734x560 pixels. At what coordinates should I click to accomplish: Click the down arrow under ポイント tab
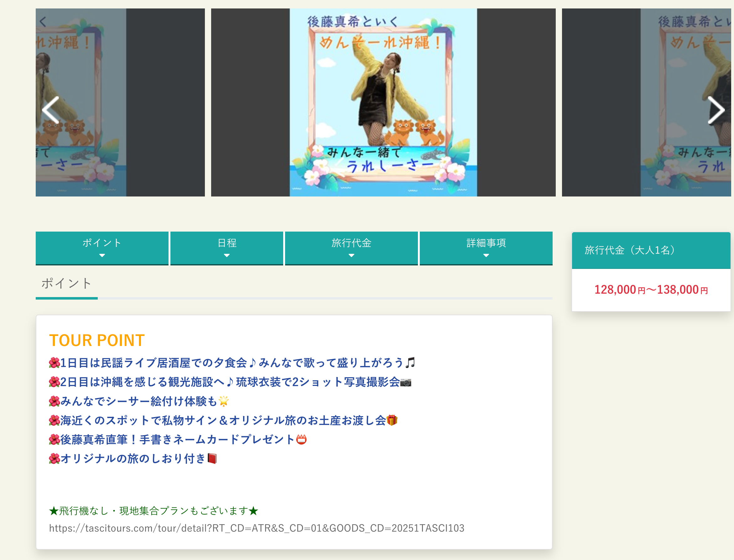tap(102, 255)
